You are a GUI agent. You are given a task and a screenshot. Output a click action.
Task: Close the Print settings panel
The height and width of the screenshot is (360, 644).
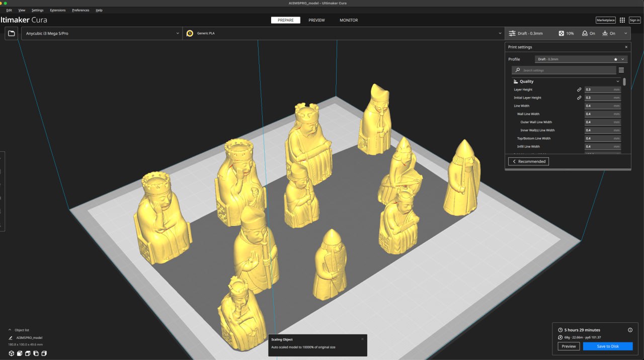point(626,47)
